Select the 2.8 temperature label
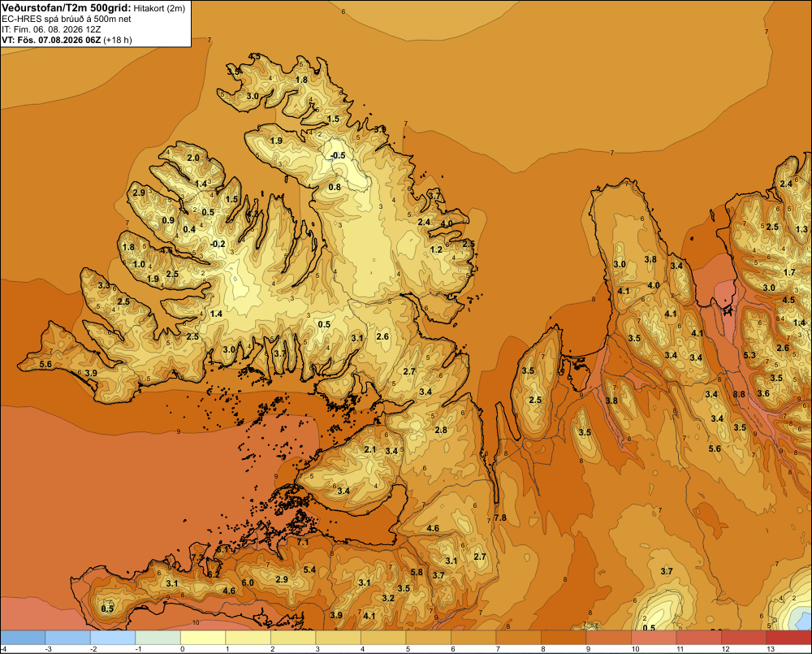The image size is (812, 654). tap(441, 430)
